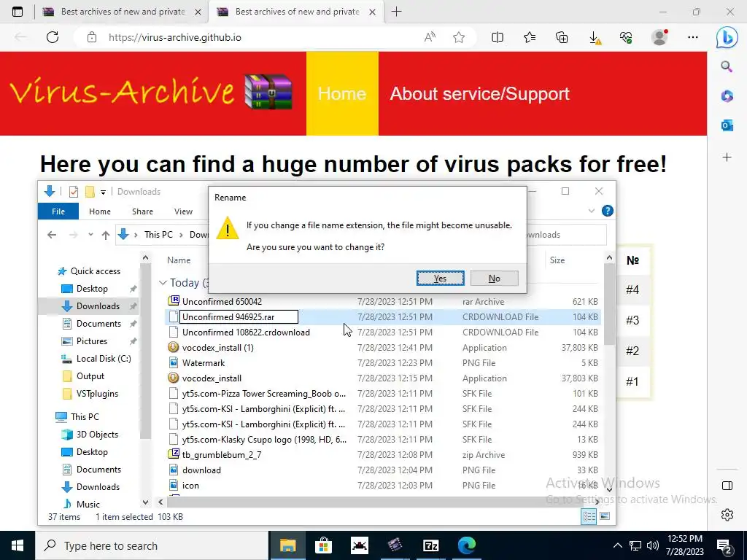
Task: Open Read aloud icon in address bar
Action: [430, 37]
